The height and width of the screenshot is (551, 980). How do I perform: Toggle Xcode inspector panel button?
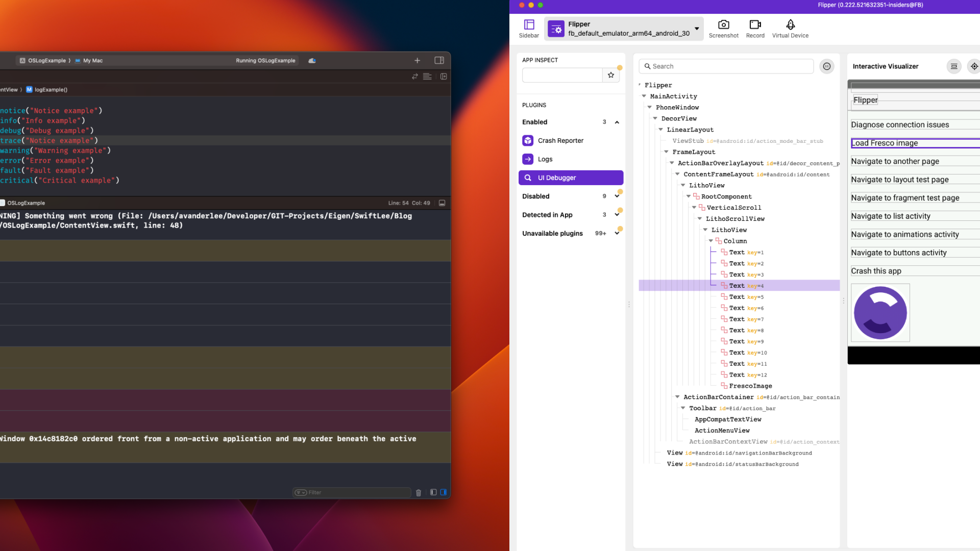[439, 61]
